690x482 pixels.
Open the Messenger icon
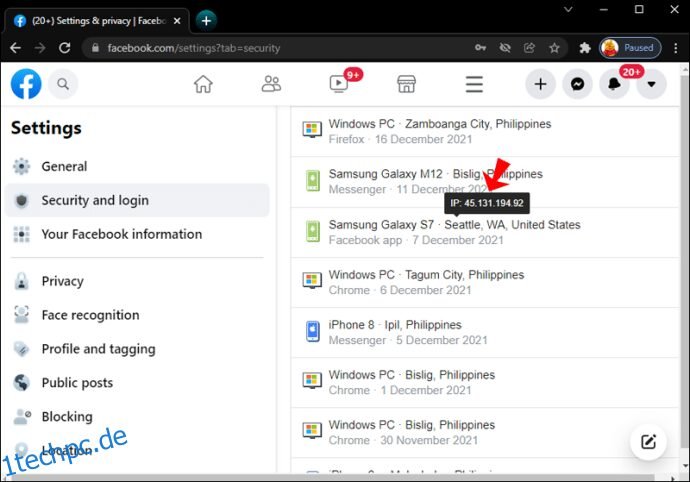(577, 84)
